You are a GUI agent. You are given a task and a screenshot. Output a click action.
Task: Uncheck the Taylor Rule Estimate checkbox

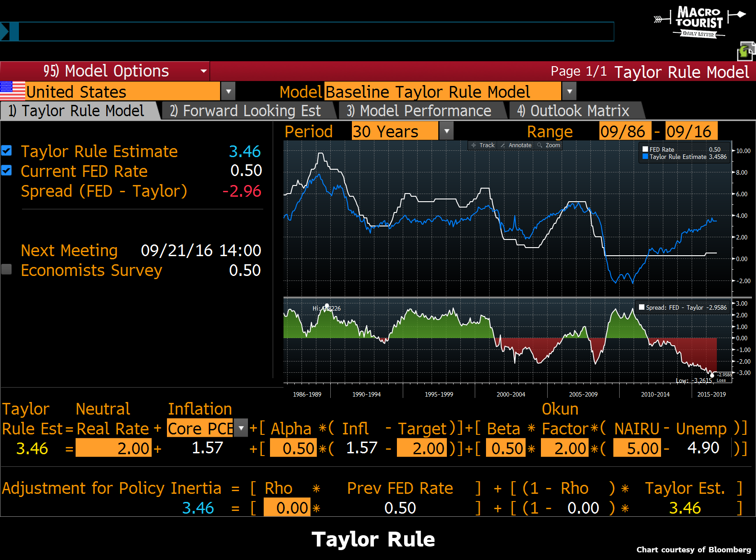[7, 151]
